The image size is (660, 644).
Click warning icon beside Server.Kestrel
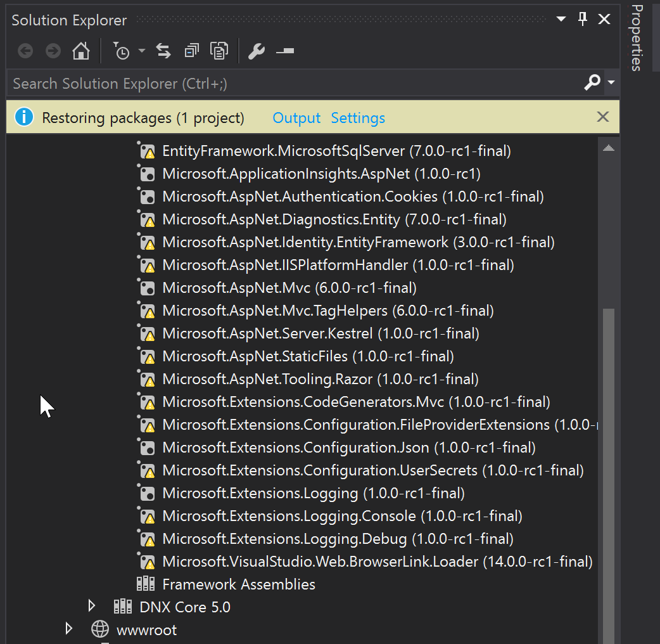pos(148,333)
